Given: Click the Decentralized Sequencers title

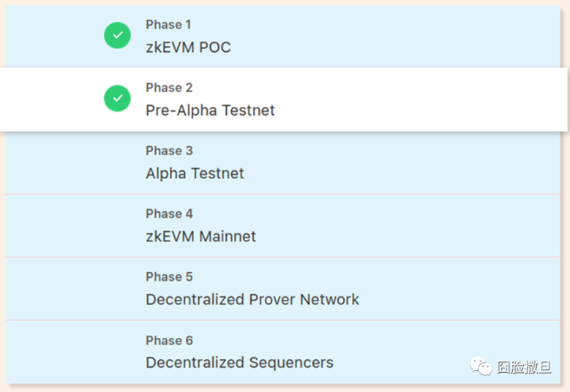Looking at the screenshot, I should 239,362.
